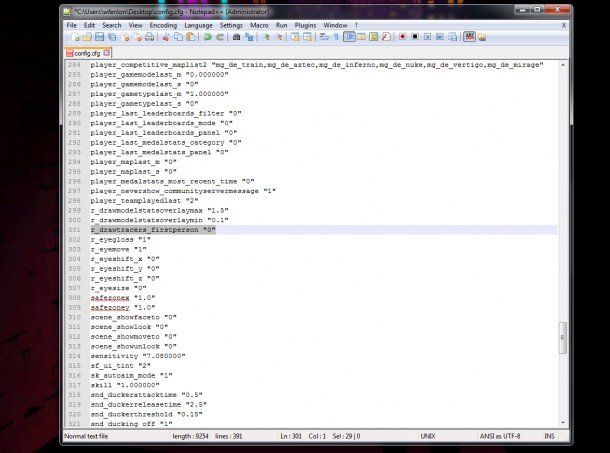
Task: Cut selection using scissors icon
Action: (166, 37)
